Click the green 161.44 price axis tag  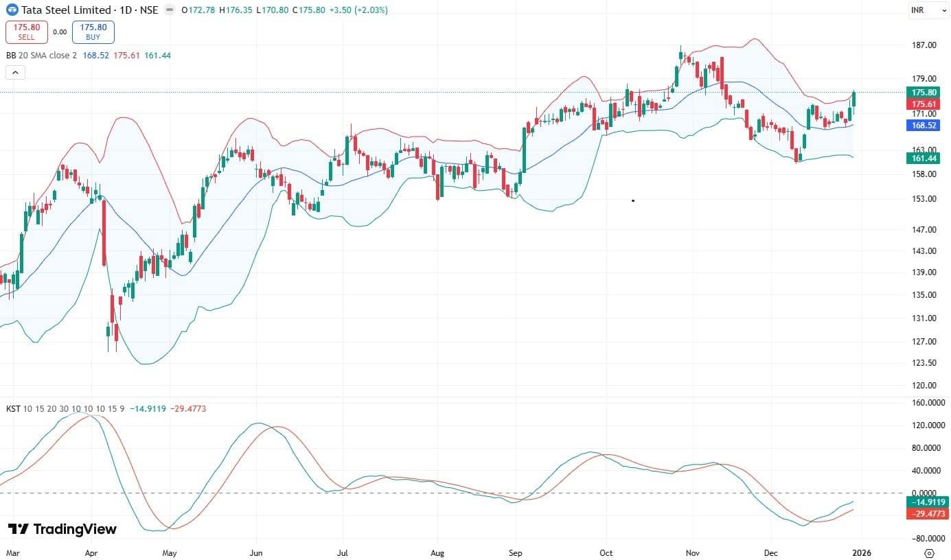(x=922, y=158)
